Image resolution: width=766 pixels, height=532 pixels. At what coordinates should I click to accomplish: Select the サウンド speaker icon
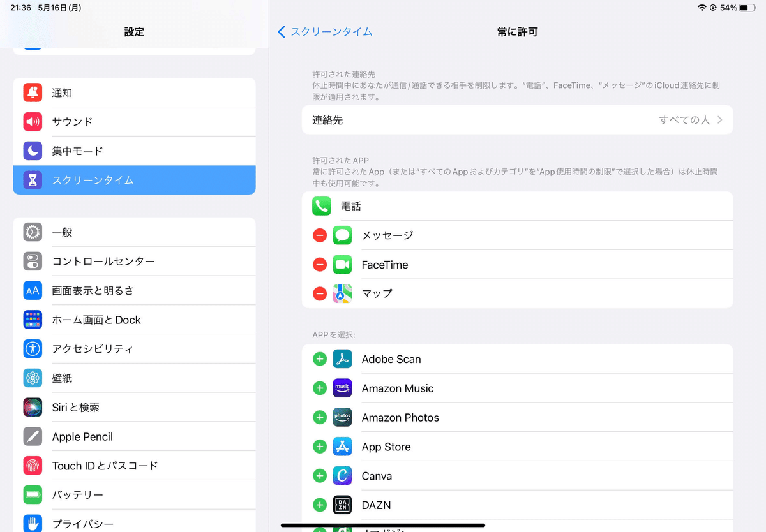tap(33, 122)
